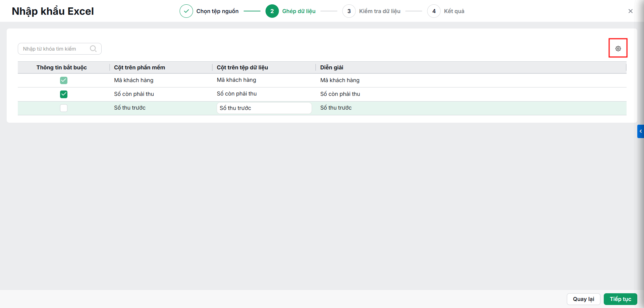Select step 3 Kiểm tra dữ liệu

click(371, 11)
